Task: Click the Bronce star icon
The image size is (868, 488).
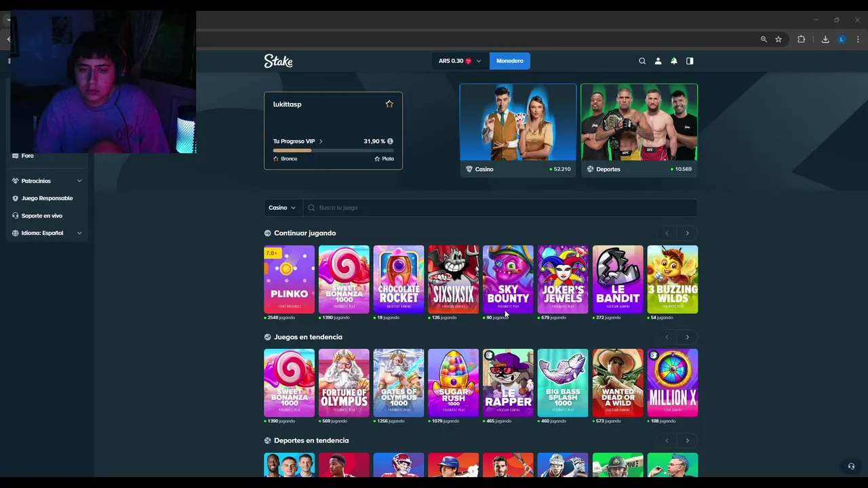Action: [x=276, y=159]
